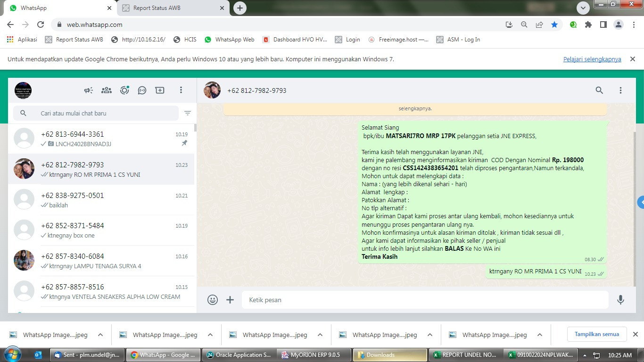The image size is (644, 362).
Task: Open contact profile photo in chat header
Action: [x=212, y=90]
